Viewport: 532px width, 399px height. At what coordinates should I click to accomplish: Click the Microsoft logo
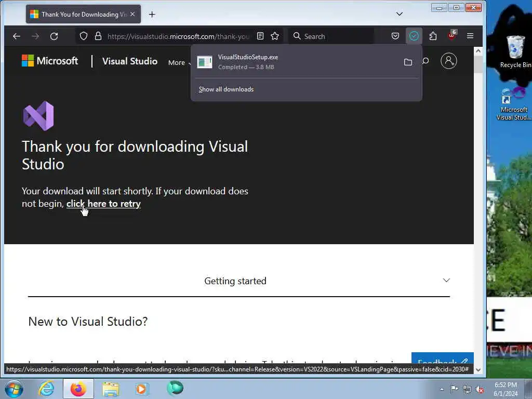(50, 61)
